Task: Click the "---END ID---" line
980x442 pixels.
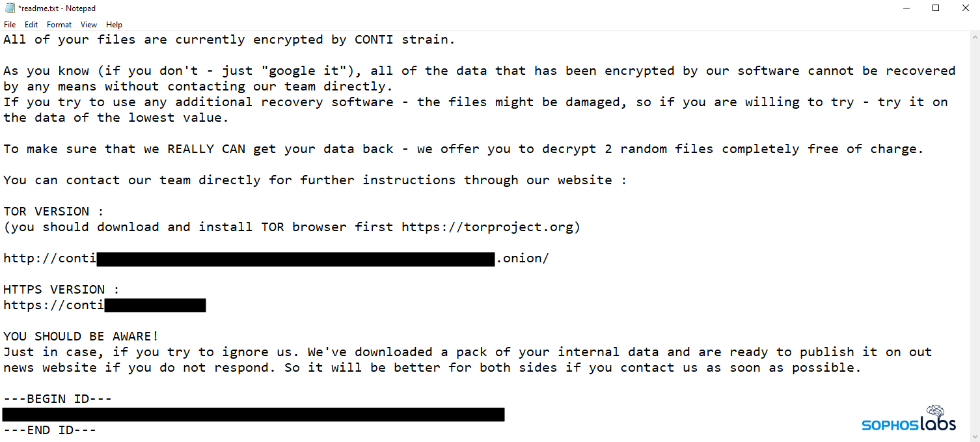Action: [x=50, y=430]
